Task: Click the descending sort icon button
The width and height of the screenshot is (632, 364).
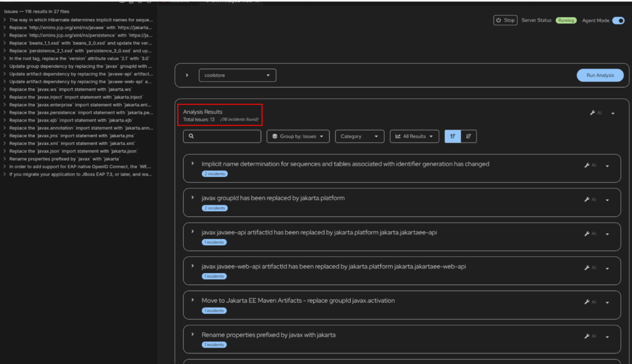Action: tap(468, 136)
